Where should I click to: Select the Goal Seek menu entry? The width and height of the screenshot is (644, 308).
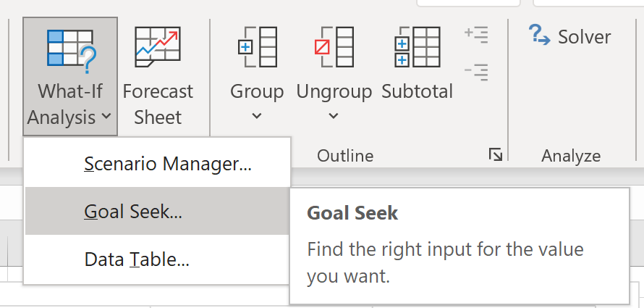pos(158,212)
